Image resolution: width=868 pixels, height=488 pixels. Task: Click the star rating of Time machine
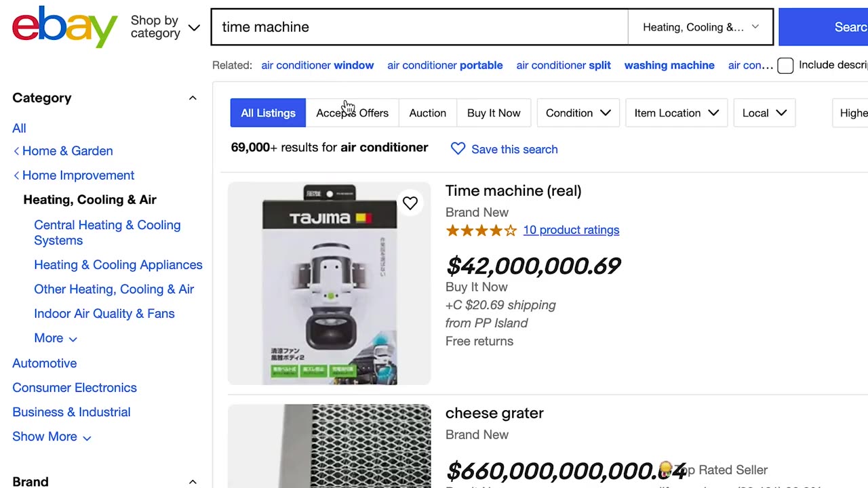(x=481, y=230)
